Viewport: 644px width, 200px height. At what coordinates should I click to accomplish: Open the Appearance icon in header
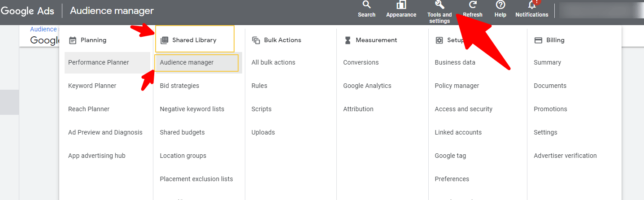[x=401, y=5]
